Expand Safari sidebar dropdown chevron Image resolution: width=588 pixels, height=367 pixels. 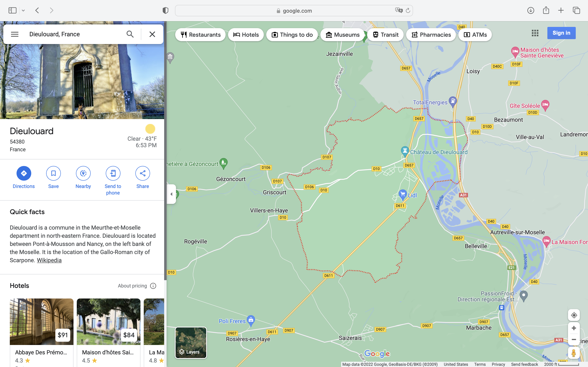(23, 10)
